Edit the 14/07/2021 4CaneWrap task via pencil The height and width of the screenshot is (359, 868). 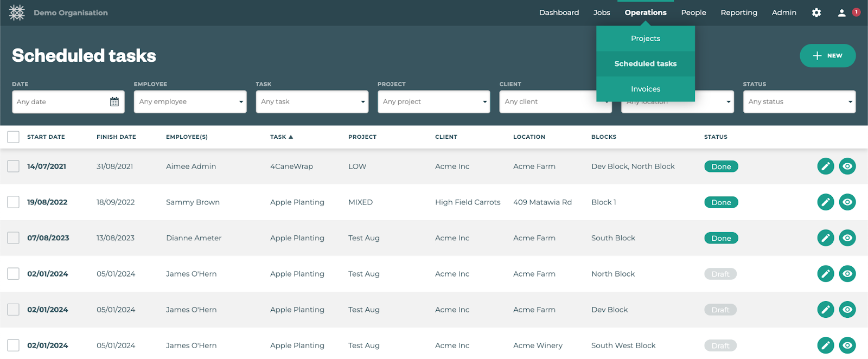(x=825, y=166)
